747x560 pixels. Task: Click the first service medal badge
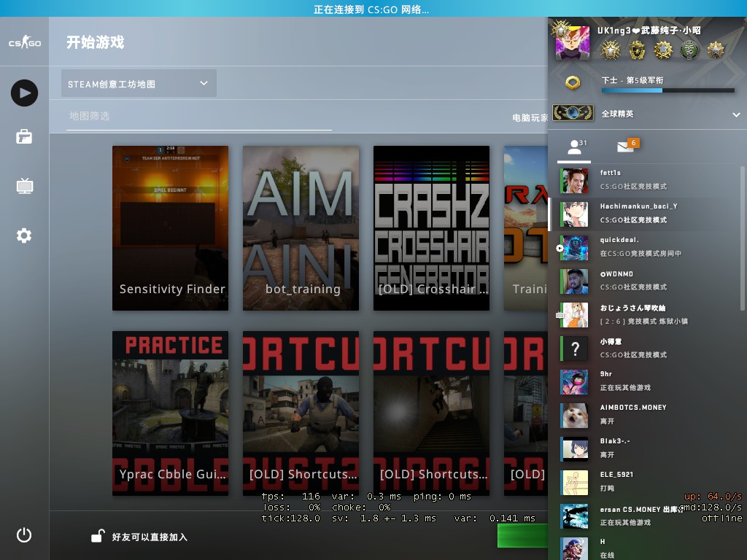point(611,50)
